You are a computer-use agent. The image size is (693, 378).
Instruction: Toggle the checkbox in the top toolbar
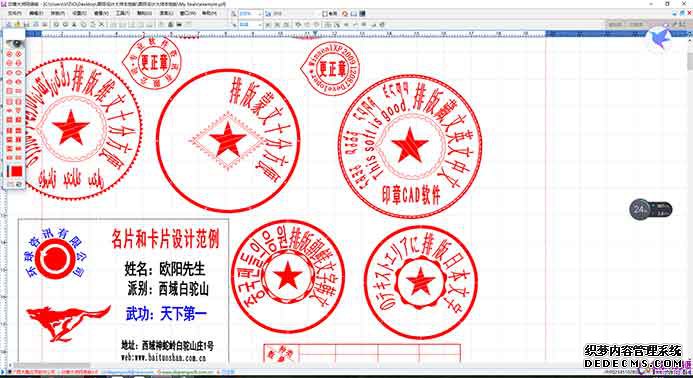[325, 14]
